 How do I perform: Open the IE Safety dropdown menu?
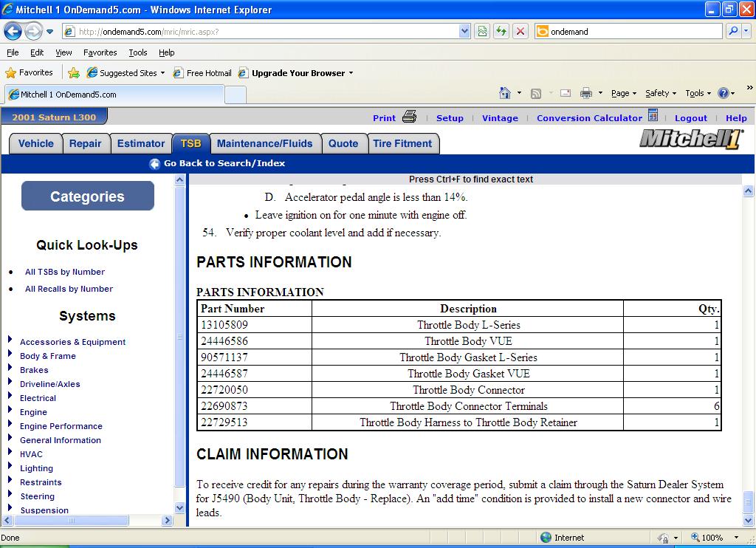660,93
